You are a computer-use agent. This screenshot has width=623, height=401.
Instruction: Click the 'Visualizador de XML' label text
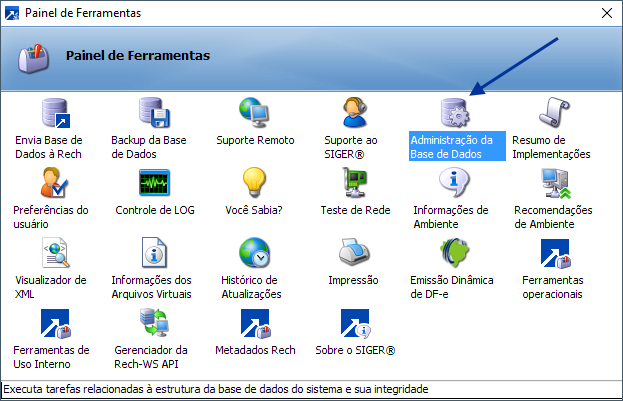point(50,287)
